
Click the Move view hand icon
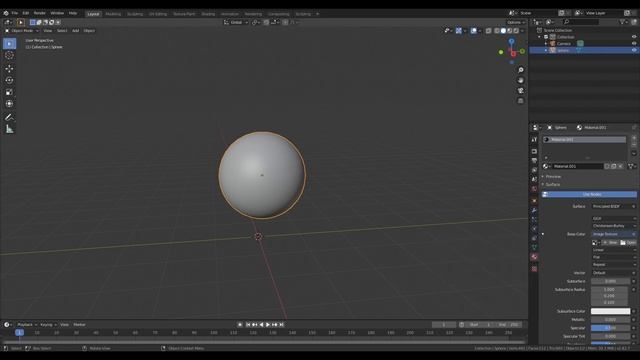point(520,80)
